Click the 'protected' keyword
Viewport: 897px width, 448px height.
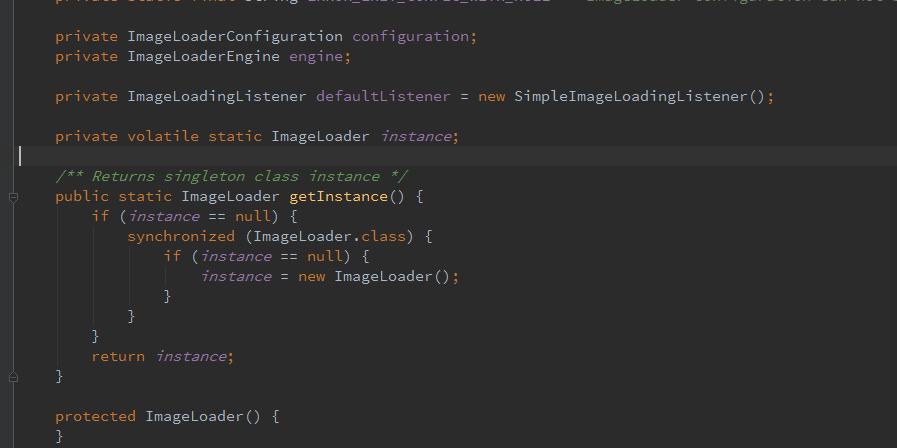tap(96, 416)
